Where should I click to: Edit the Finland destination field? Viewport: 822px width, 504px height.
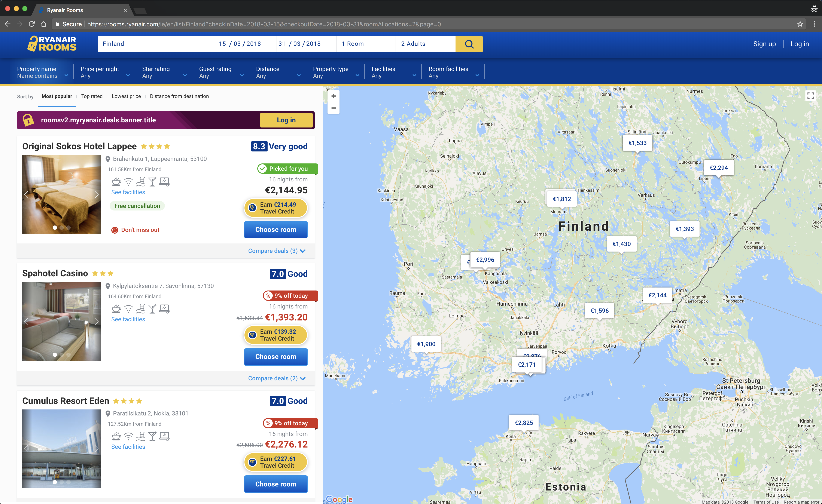pos(157,44)
